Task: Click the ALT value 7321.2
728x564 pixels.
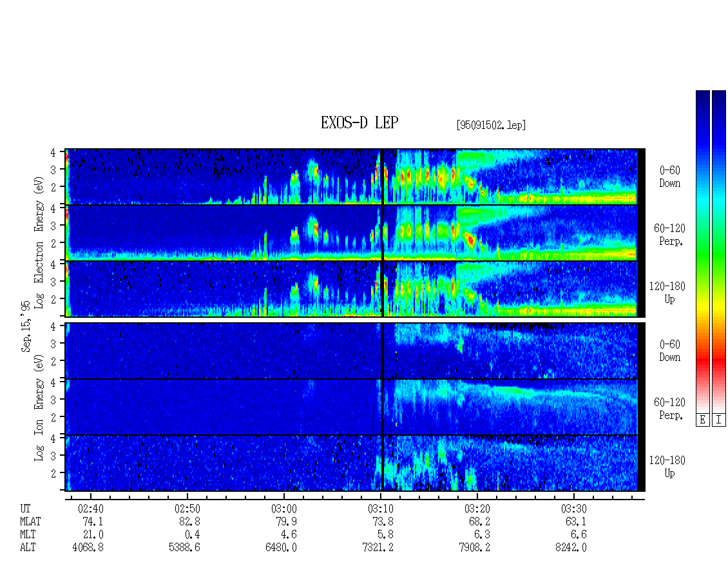Action: [378, 548]
